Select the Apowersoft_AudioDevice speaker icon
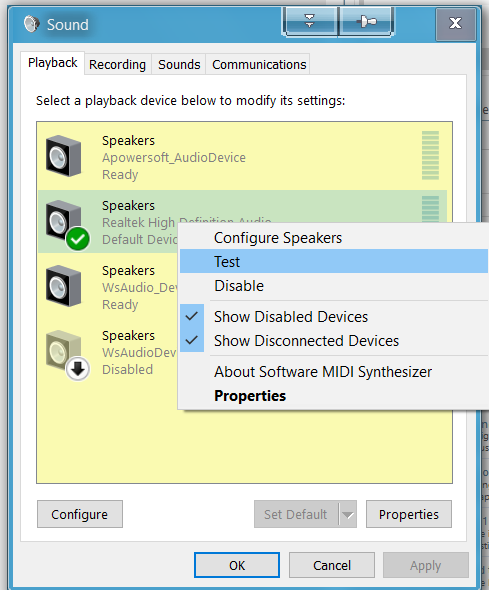Viewport: 489px width, 590px height. coord(63,156)
